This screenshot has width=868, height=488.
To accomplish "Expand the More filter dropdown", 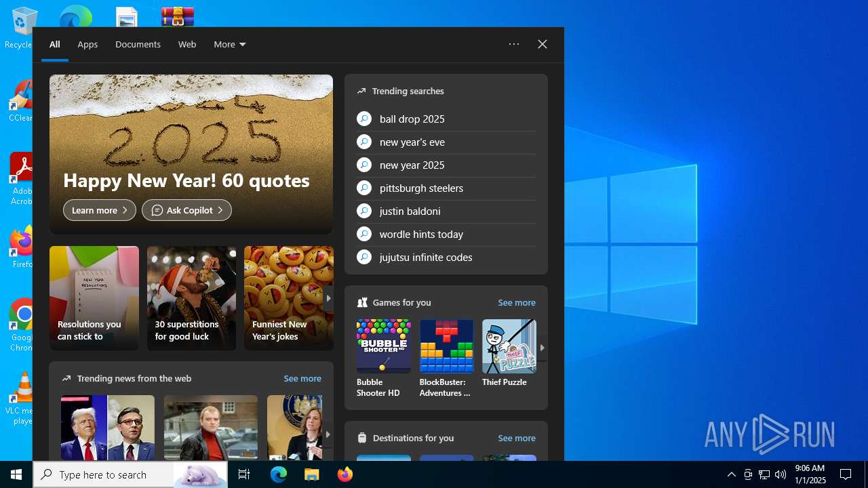I will pos(230,44).
